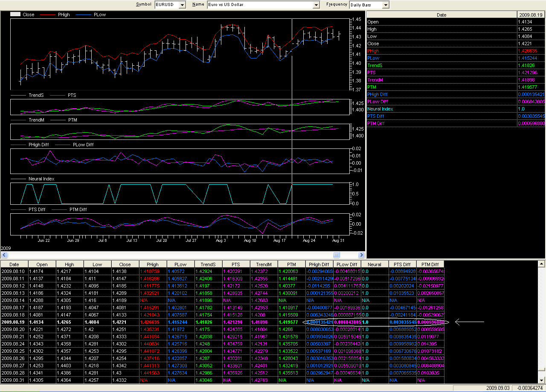Select the High column header
The width and height of the screenshot is (546, 392).
[x=70, y=264]
